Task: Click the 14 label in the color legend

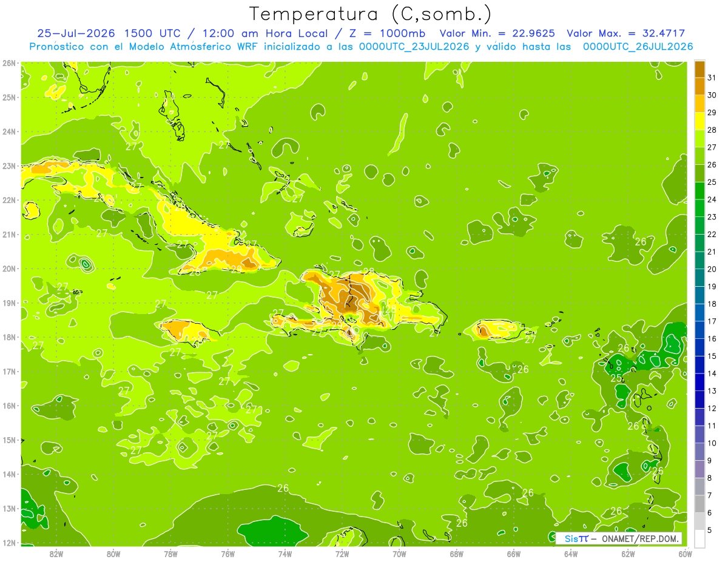Action: (712, 373)
